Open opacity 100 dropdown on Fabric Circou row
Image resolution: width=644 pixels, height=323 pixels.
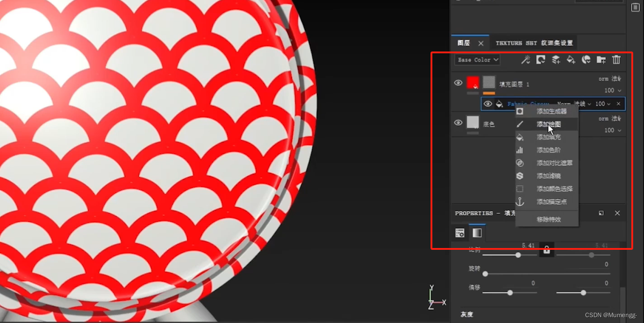point(603,104)
